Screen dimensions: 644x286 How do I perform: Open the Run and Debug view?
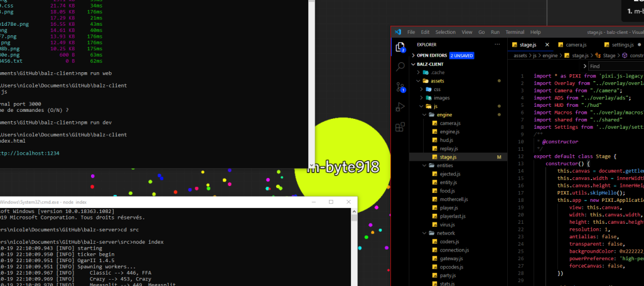[x=400, y=107]
